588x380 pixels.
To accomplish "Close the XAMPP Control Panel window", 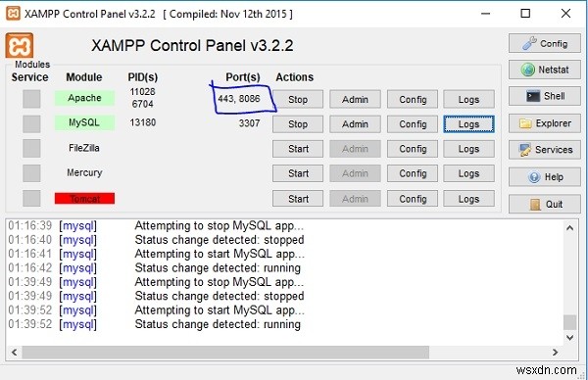I will (565, 14).
